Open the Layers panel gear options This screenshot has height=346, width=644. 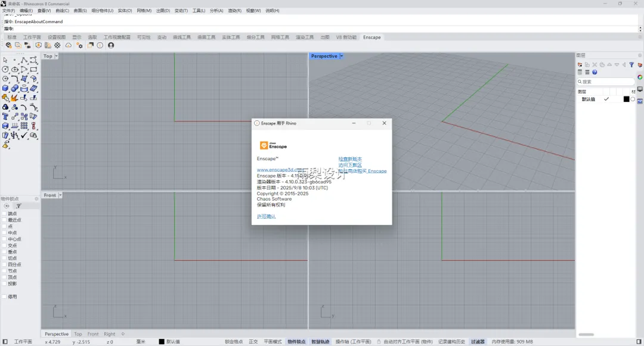[x=639, y=55]
